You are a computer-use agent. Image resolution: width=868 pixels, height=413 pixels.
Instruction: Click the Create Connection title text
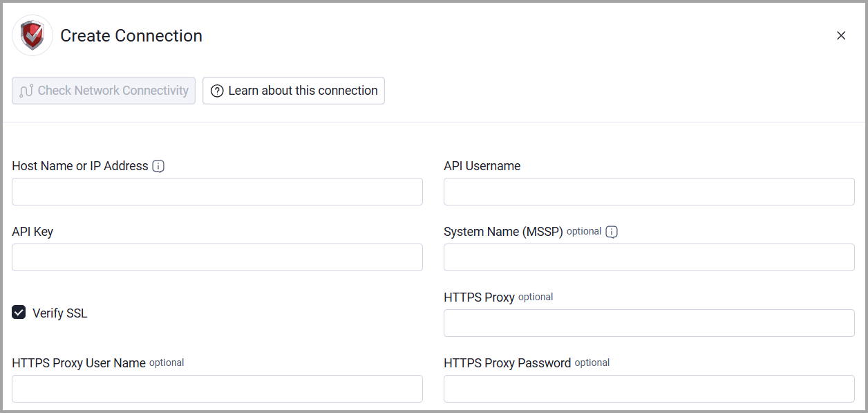tap(131, 36)
